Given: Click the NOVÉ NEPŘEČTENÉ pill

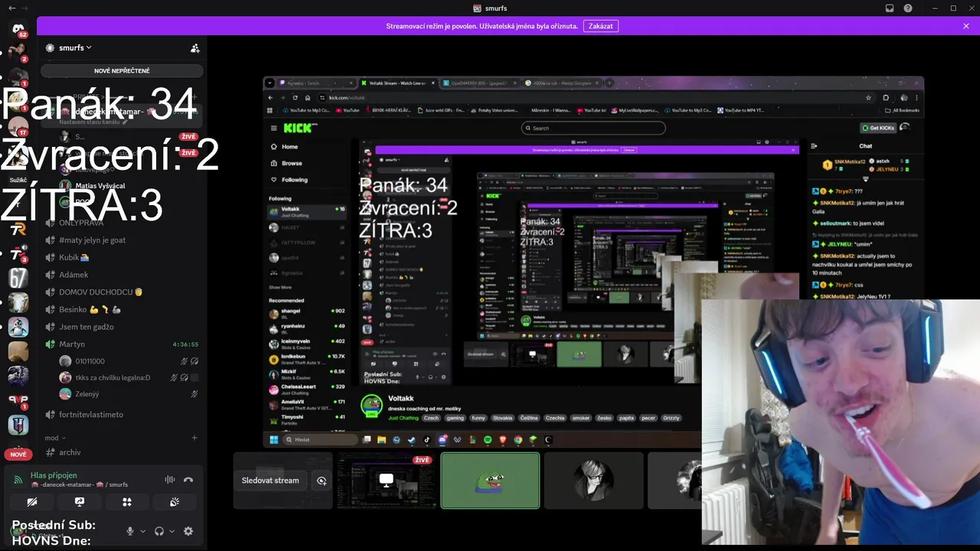Looking at the screenshot, I should [122, 70].
